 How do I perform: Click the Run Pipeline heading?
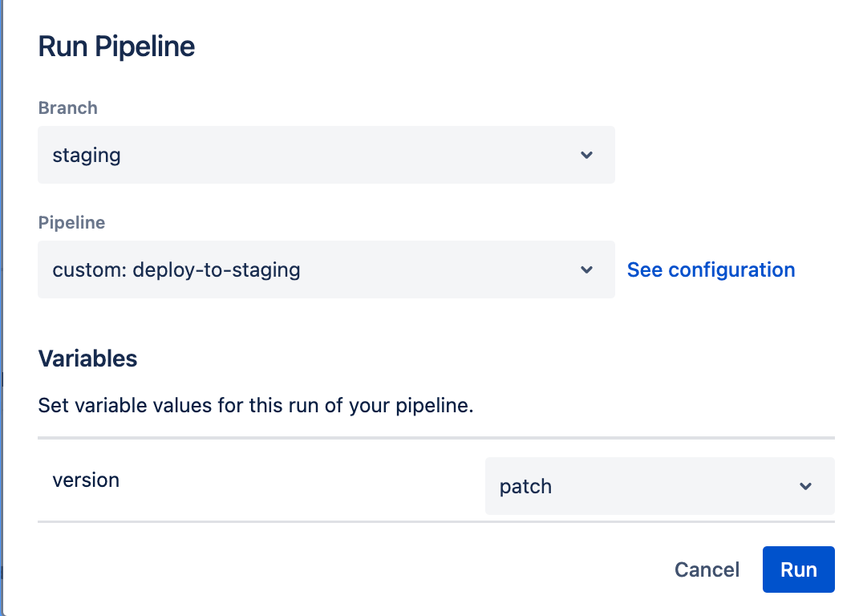(x=115, y=46)
